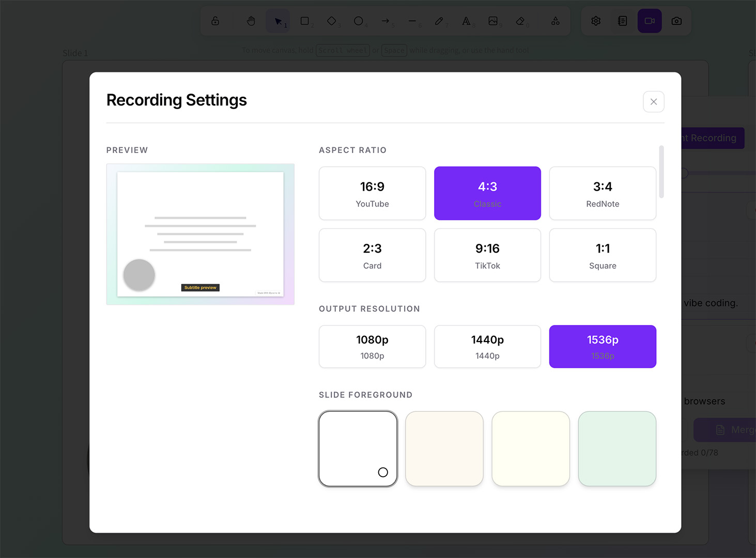Click the gray avatar circle in preview
The height and width of the screenshot is (558, 756).
click(139, 275)
